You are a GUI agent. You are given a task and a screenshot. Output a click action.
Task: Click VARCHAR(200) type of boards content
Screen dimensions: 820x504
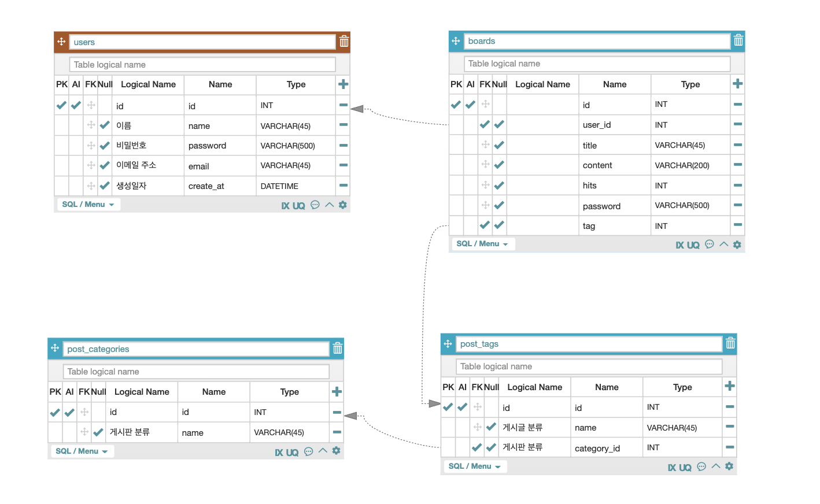click(x=682, y=165)
